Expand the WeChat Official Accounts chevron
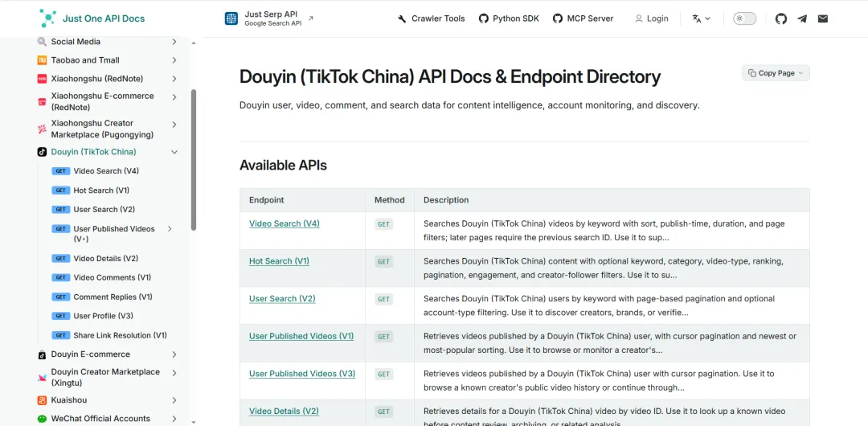Viewport: 868px width, 426px height. point(174,419)
